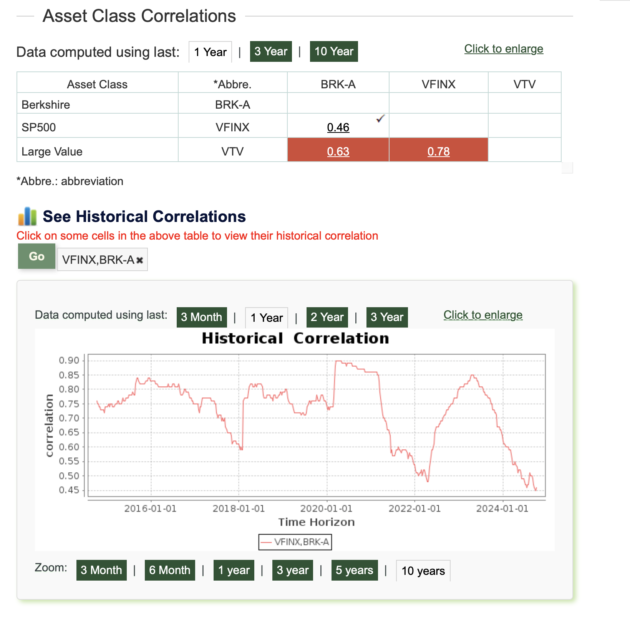This screenshot has height=619, width=630.
Task: Click the Berkshire row label
Action: 45,105
